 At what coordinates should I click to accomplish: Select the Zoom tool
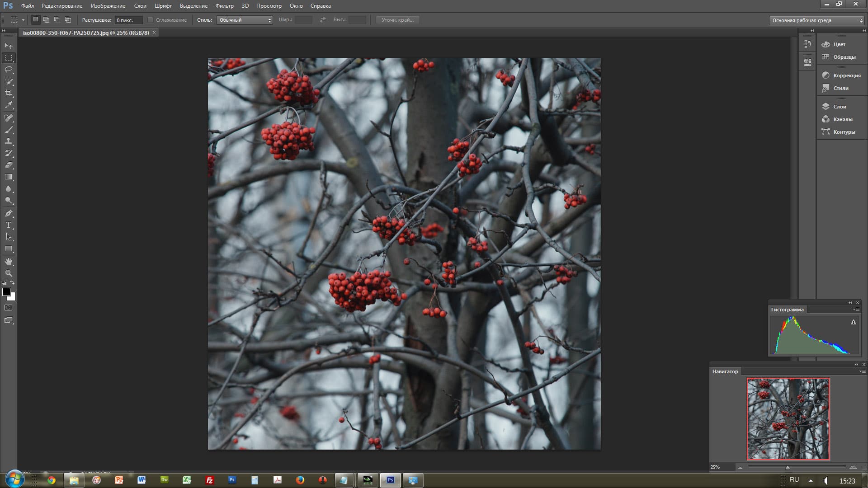tap(9, 273)
